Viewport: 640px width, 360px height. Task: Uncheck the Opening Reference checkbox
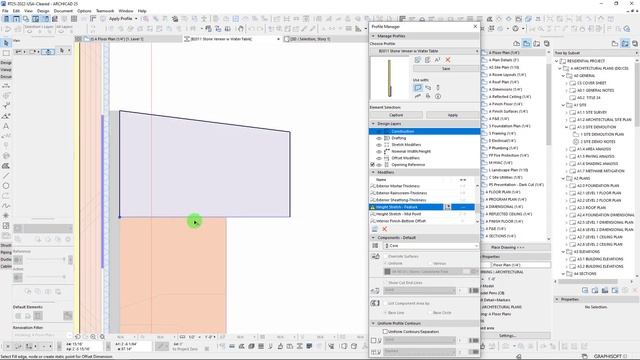(372, 164)
